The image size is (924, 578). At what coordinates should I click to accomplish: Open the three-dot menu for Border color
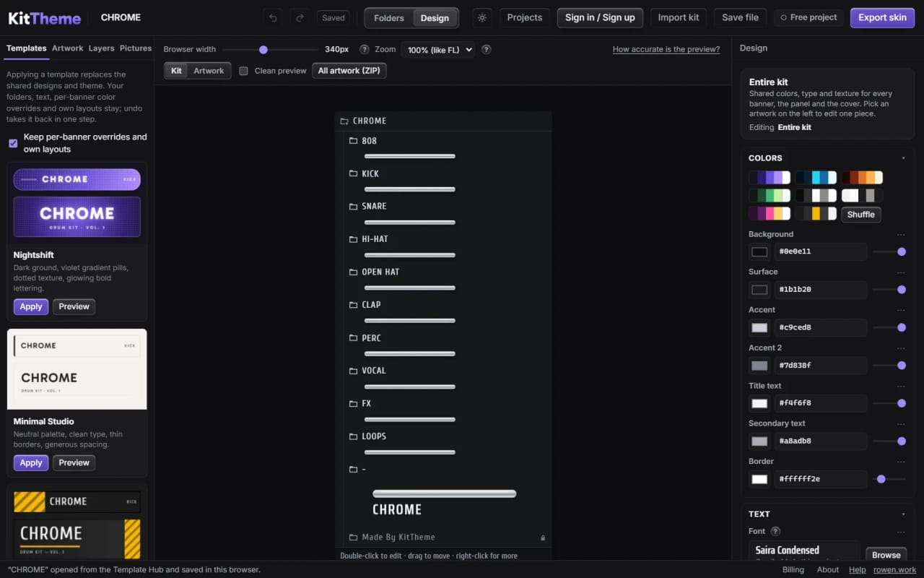click(901, 462)
